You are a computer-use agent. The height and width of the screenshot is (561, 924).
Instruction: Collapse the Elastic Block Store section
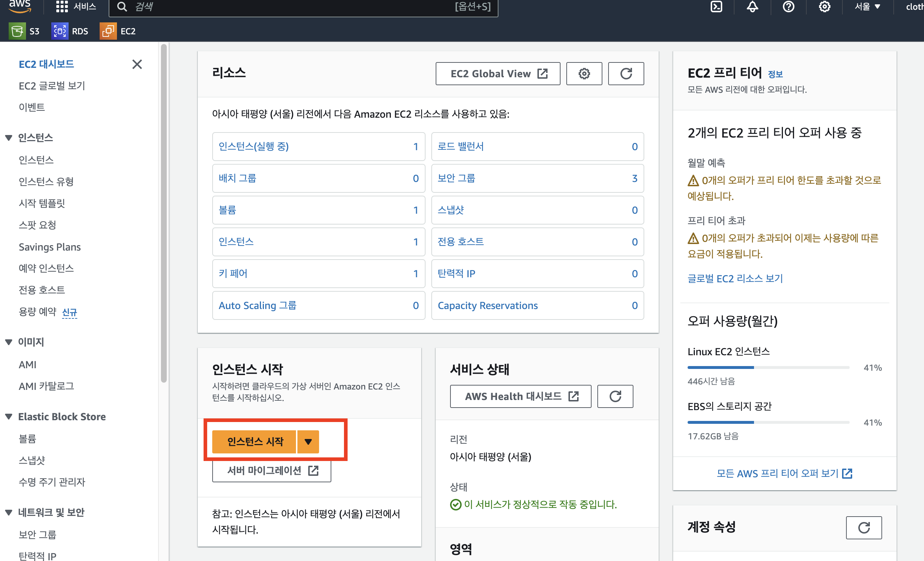coord(9,416)
